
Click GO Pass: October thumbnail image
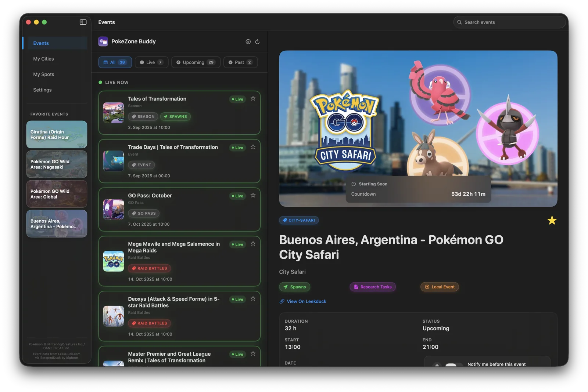click(x=113, y=209)
